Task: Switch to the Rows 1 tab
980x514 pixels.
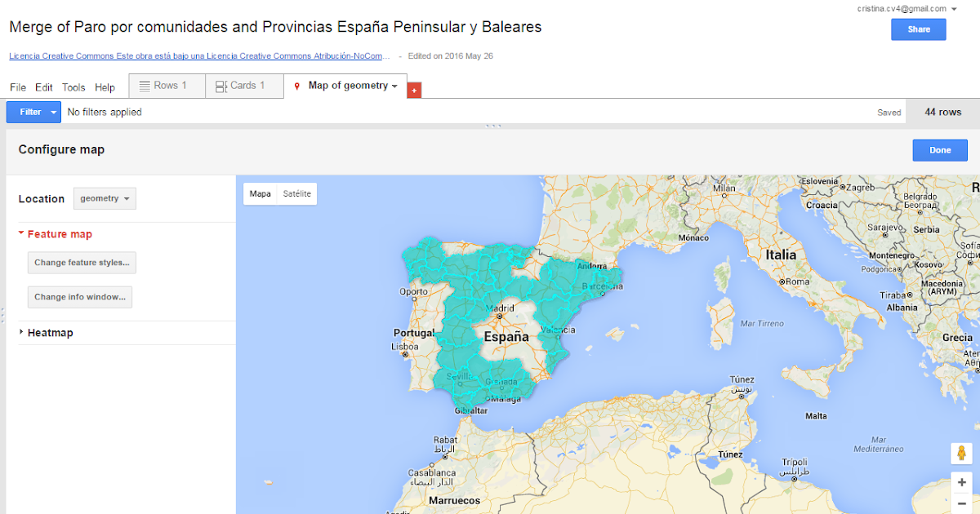Action: coord(171,85)
